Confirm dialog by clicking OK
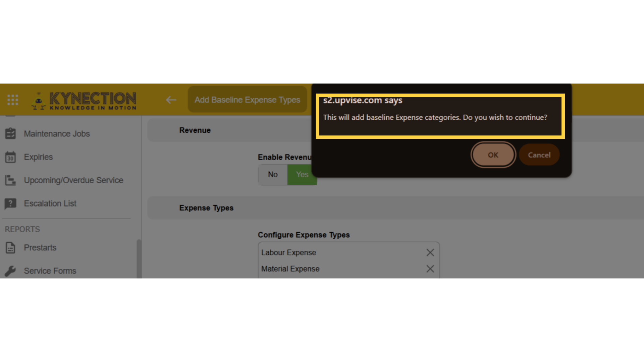 pyautogui.click(x=493, y=155)
